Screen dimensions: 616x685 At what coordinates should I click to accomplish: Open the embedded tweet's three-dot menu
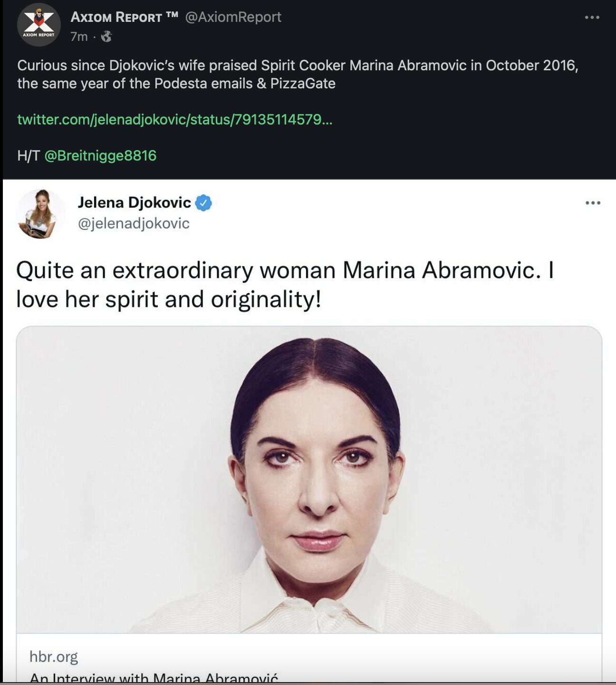click(593, 203)
